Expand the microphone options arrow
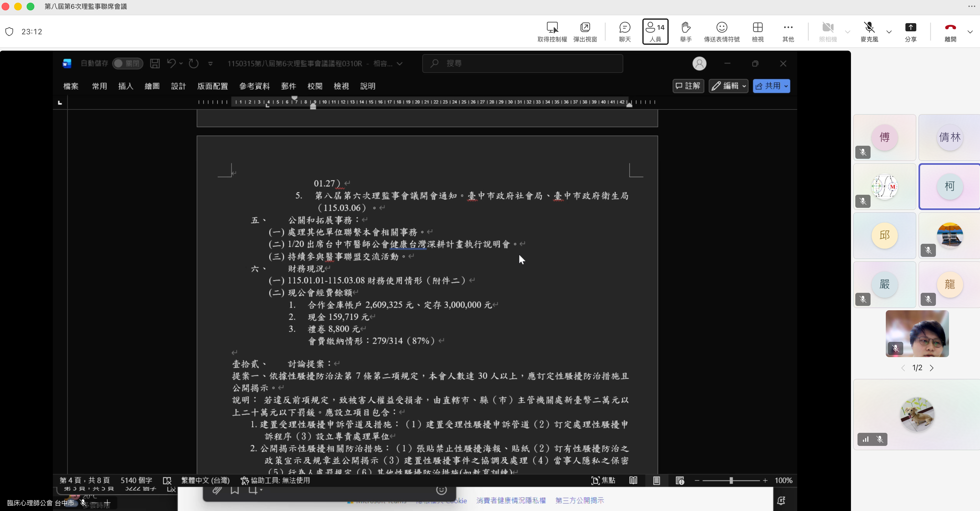 [x=889, y=32]
